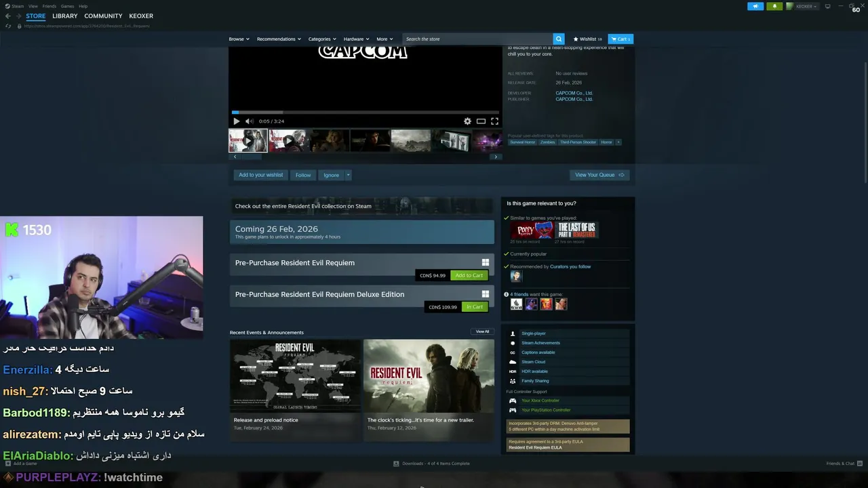Add game to your wishlist
Viewport: 868px width, 488px height.
pyautogui.click(x=260, y=175)
